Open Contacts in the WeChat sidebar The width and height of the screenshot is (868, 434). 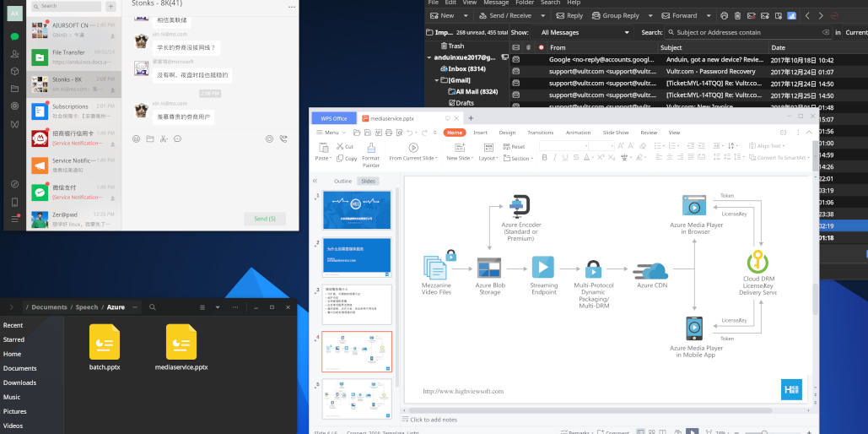[x=14, y=54]
